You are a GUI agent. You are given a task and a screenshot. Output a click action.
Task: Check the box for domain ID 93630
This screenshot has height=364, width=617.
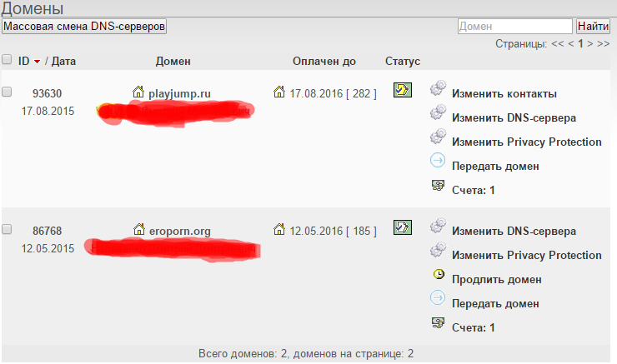(x=7, y=92)
